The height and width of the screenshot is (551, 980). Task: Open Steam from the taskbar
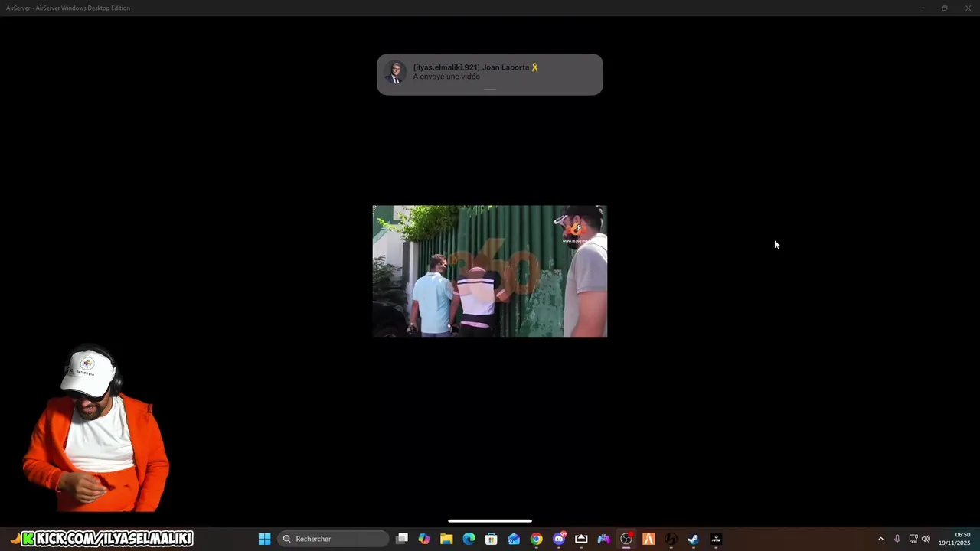694,539
